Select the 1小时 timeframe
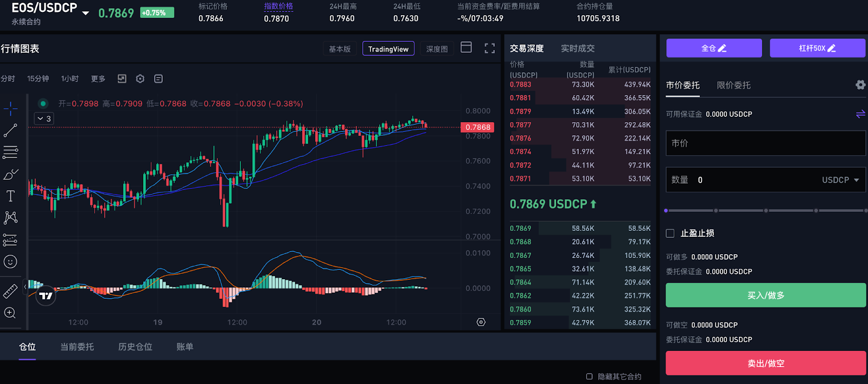Image resolution: width=868 pixels, height=384 pixels. (x=70, y=79)
